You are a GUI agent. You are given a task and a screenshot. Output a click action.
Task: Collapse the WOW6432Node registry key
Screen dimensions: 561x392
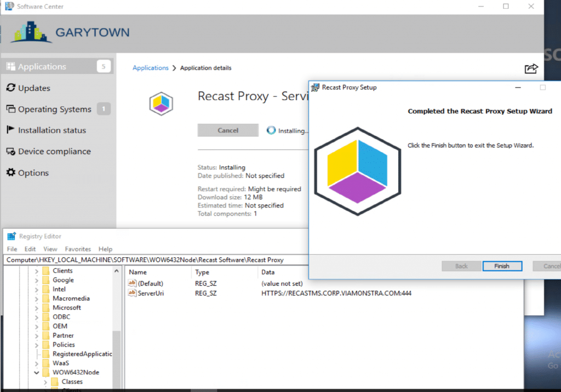(37, 372)
